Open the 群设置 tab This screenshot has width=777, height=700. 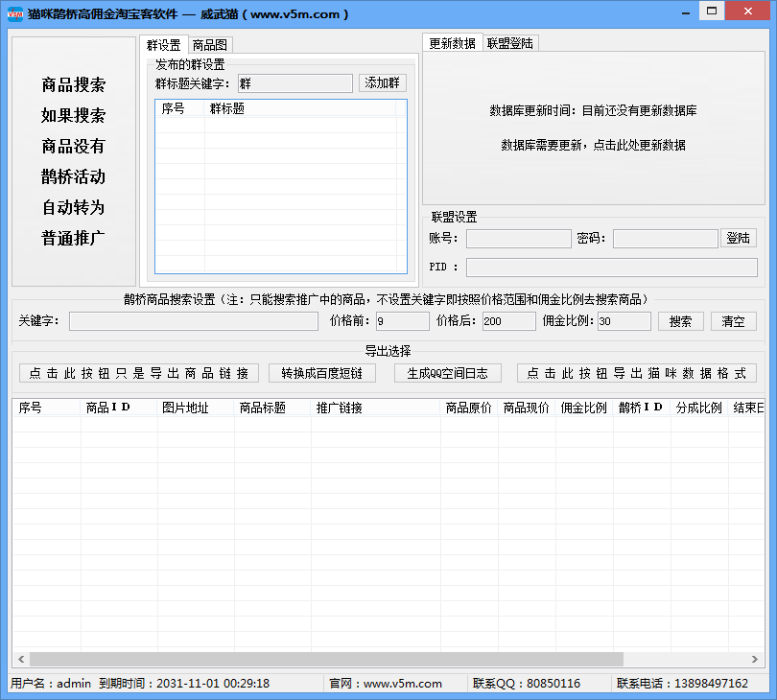tap(163, 45)
